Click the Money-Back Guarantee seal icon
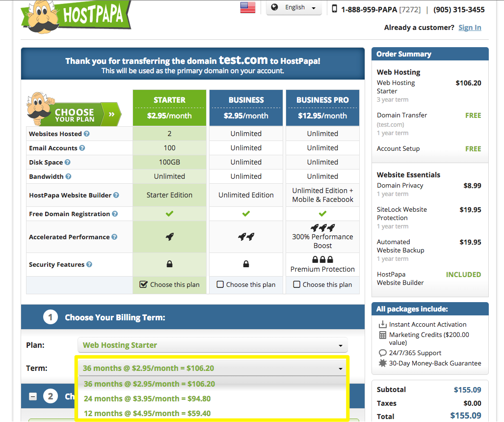Image resolution: width=504 pixels, height=422 pixels. (x=382, y=363)
